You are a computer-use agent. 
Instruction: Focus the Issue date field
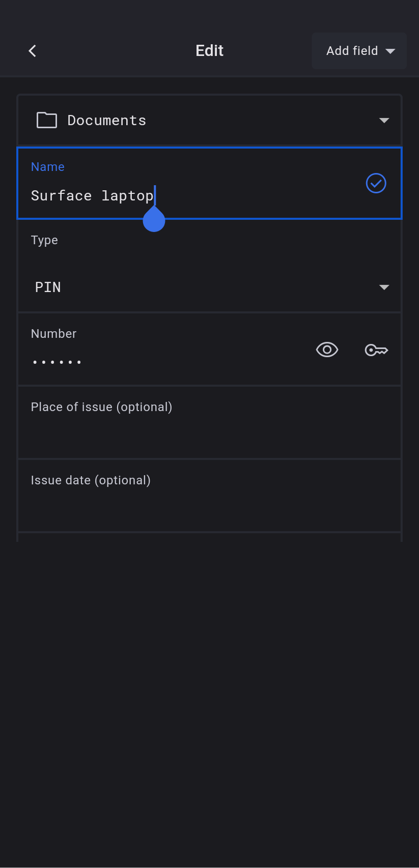[209, 497]
